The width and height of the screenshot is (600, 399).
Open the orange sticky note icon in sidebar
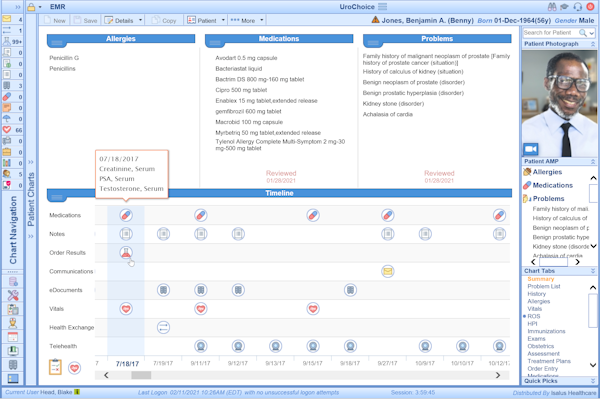pyautogui.click(x=7, y=107)
